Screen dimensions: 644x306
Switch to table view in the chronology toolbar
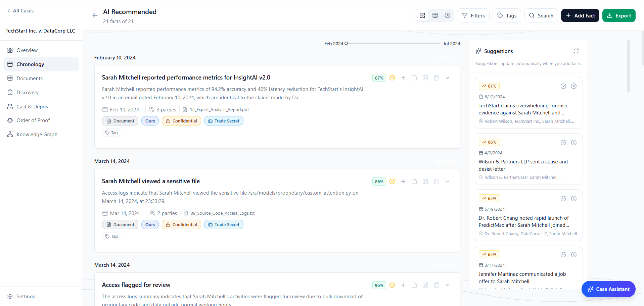(x=435, y=15)
